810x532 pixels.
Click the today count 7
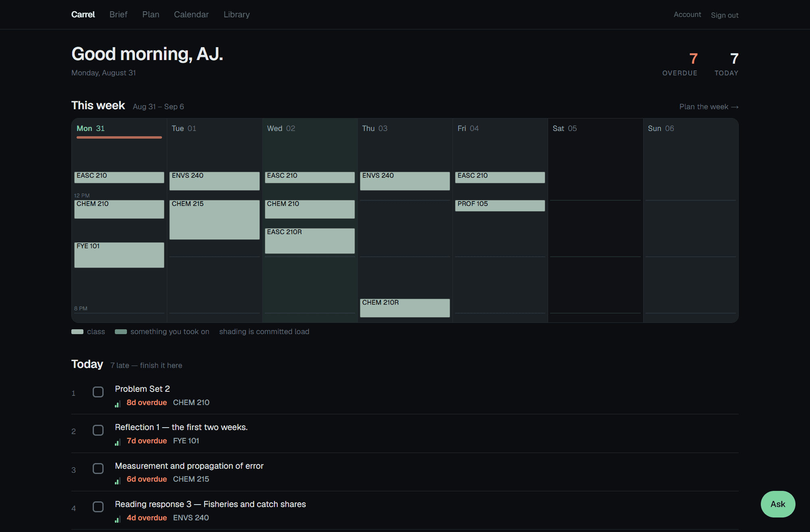pyautogui.click(x=734, y=59)
